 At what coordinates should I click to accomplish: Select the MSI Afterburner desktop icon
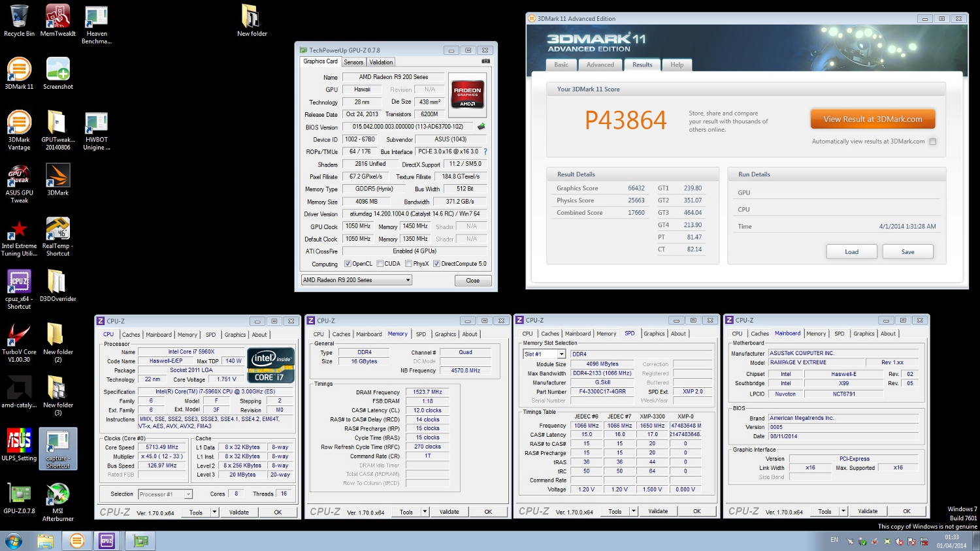coord(57,502)
